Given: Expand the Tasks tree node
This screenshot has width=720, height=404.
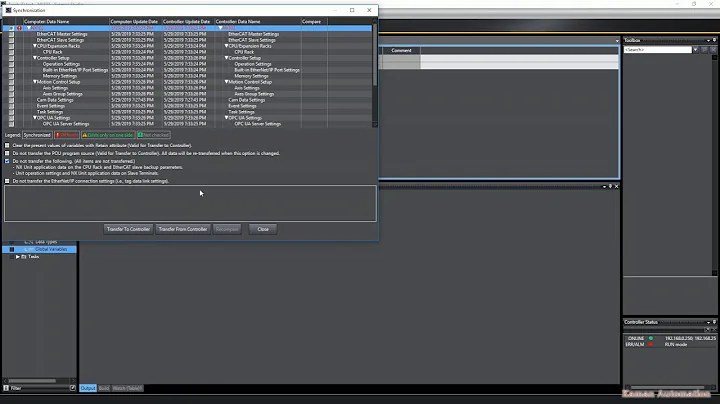Looking at the screenshot, I should (17, 257).
